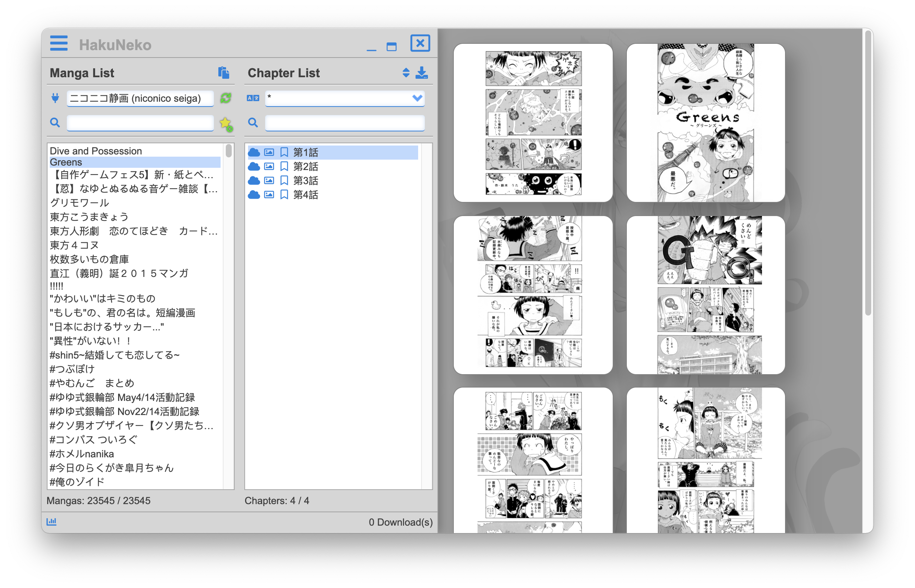The width and height of the screenshot is (915, 588).
Task: Click the Chapters: 4 / 4 counter
Action: (x=278, y=500)
